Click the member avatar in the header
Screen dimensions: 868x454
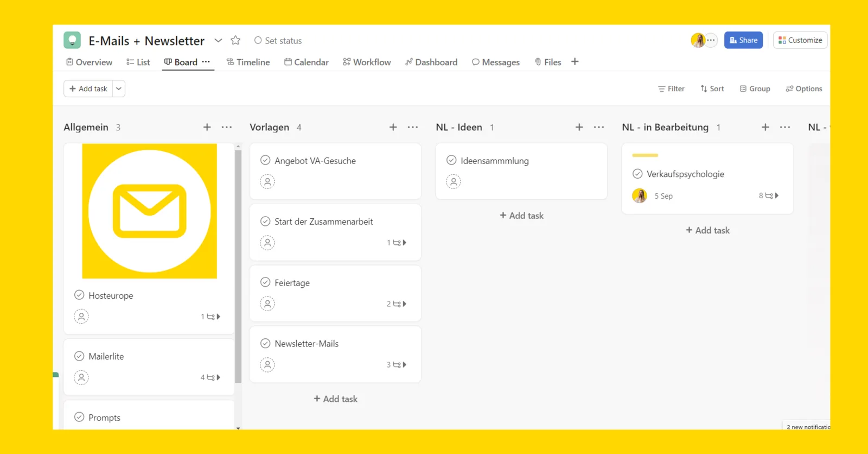coord(698,40)
